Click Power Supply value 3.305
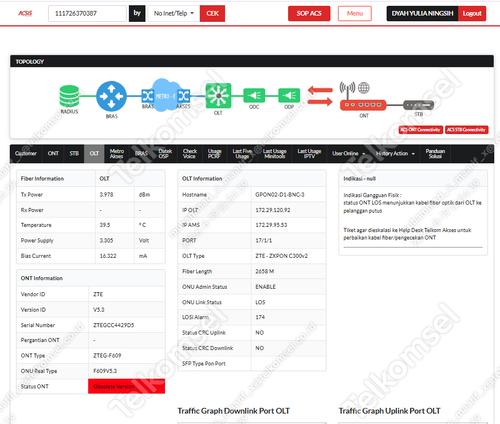 click(x=106, y=240)
